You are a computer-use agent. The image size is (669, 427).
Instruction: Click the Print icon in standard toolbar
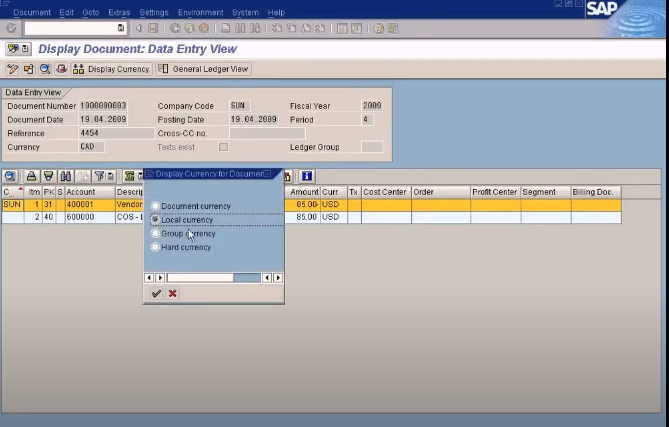click(x=226, y=29)
